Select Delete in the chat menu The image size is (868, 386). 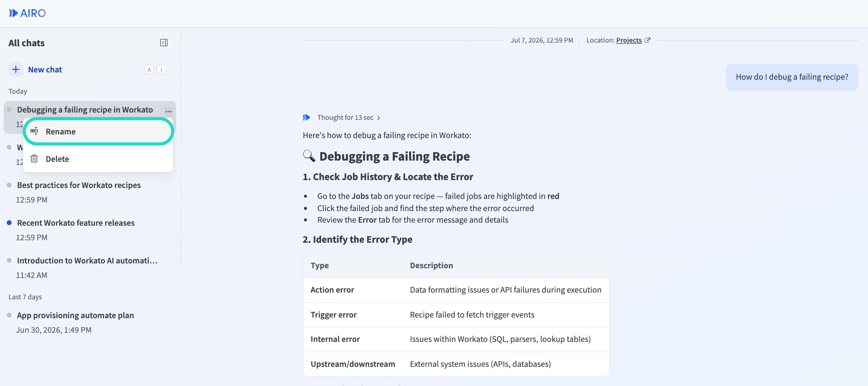pyautogui.click(x=98, y=159)
